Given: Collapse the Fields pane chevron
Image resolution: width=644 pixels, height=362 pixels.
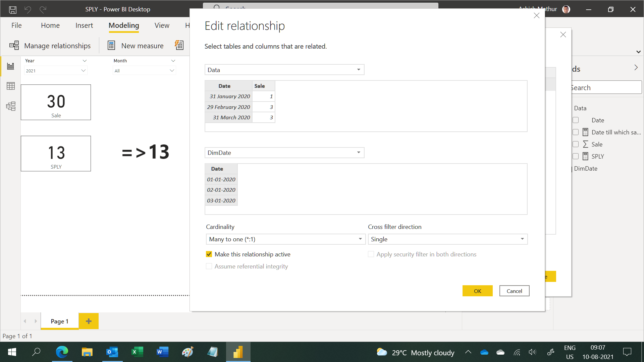Looking at the screenshot, I should [x=636, y=67].
